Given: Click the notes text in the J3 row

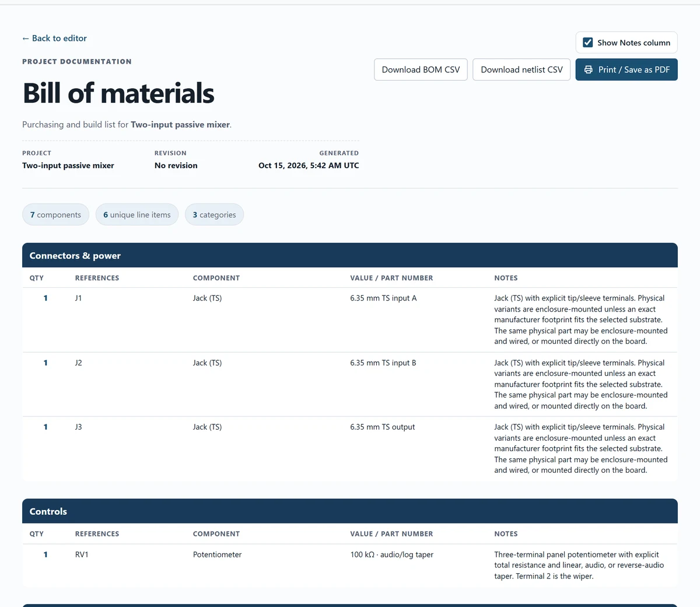Looking at the screenshot, I should [581, 449].
